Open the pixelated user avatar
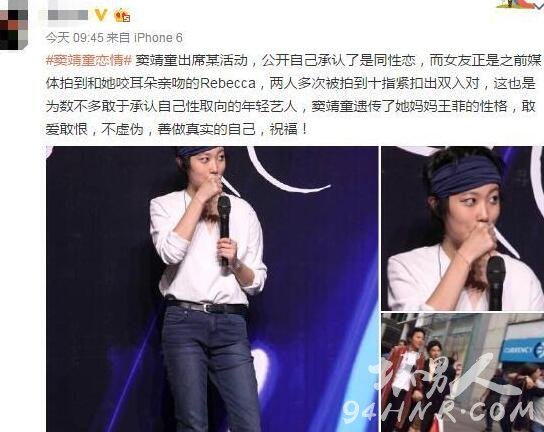The image size is (544, 432). (14, 24)
